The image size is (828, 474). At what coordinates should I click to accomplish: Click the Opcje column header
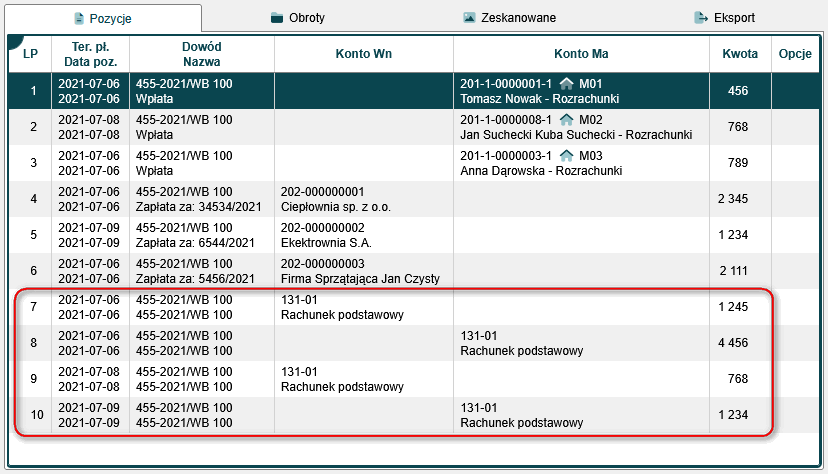797,54
